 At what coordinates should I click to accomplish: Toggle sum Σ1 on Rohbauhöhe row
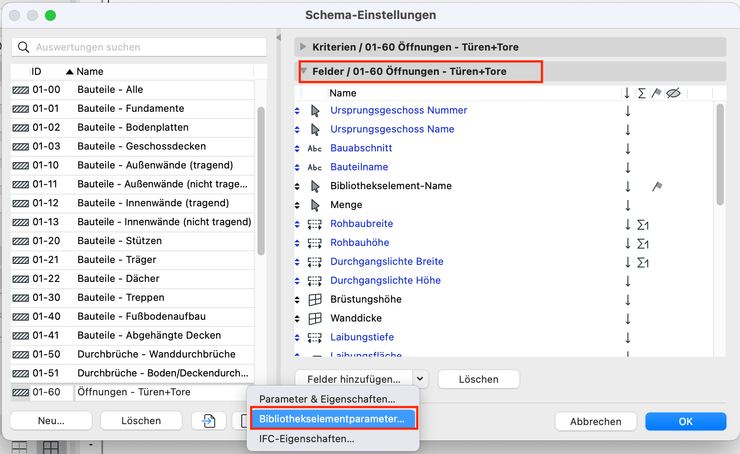[x=643, y=244]
